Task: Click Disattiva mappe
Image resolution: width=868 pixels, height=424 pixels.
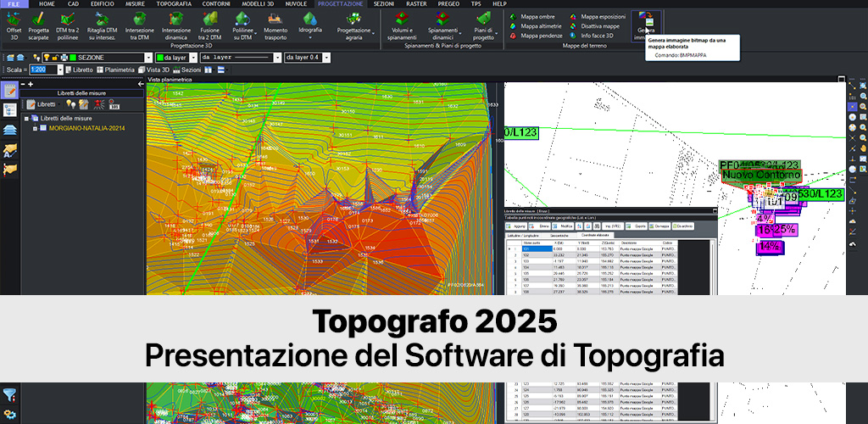Action: click(x=594, y=26)
